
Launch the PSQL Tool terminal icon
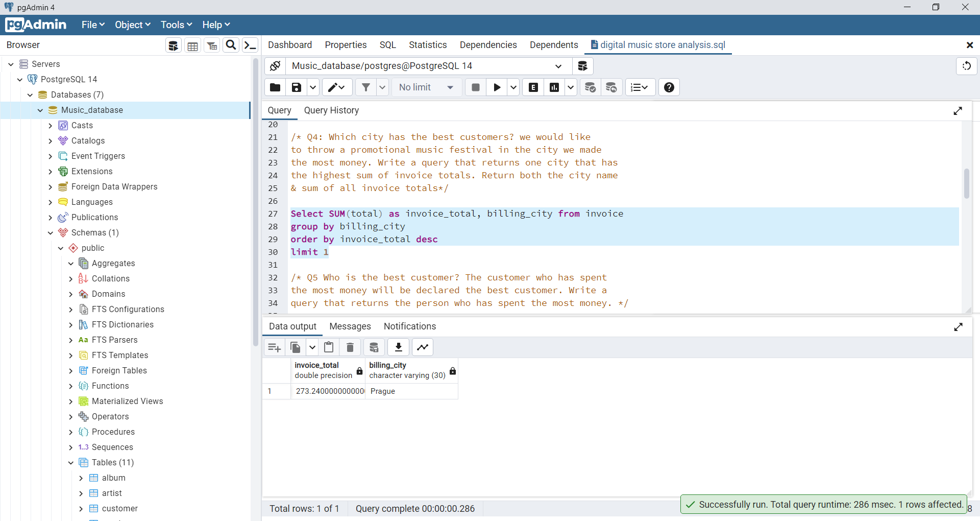[x=250, y=45]
